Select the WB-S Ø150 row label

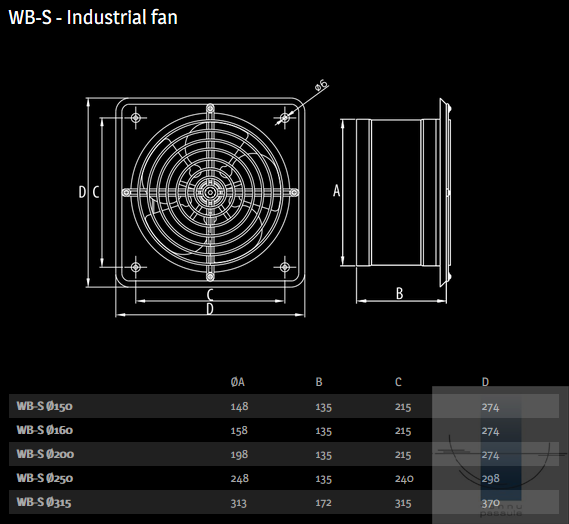(x=44, y=406)
